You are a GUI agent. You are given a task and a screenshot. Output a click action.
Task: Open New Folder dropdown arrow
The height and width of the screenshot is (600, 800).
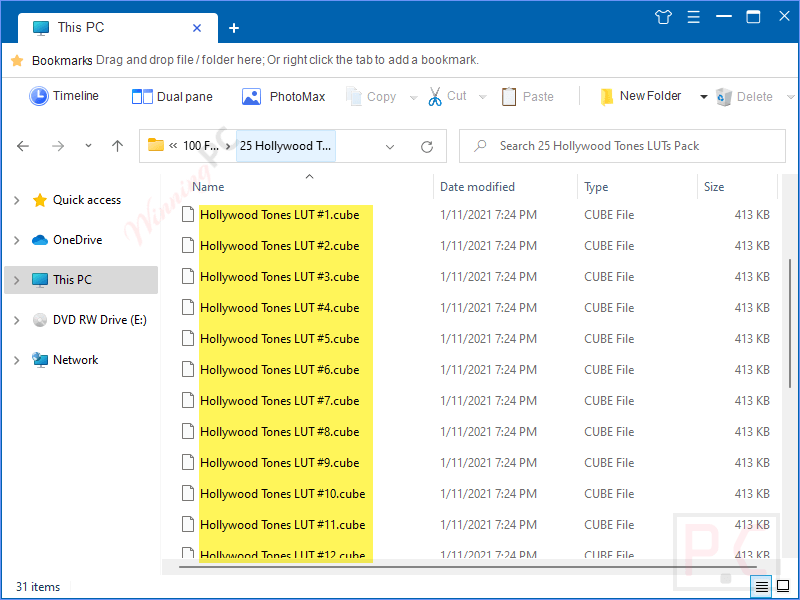704,97
